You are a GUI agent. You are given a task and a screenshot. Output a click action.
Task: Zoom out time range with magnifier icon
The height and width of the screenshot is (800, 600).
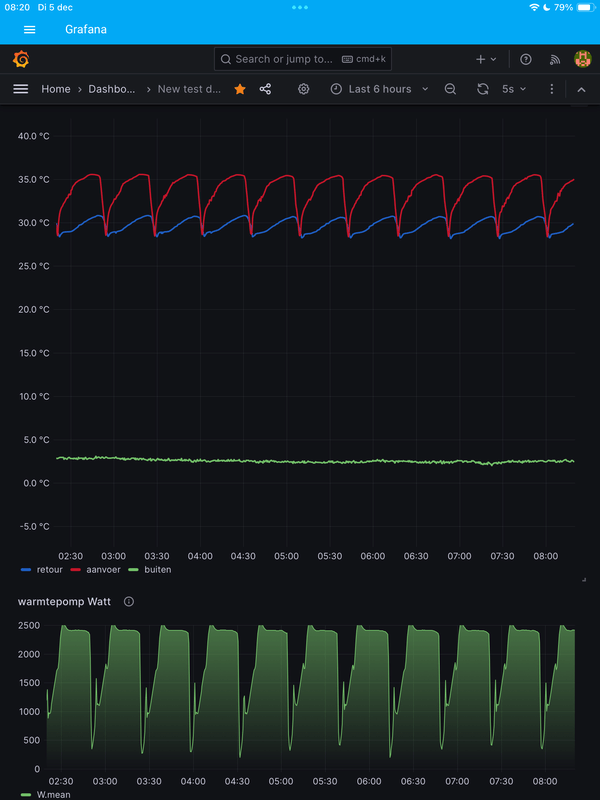(x=450, y=89)
